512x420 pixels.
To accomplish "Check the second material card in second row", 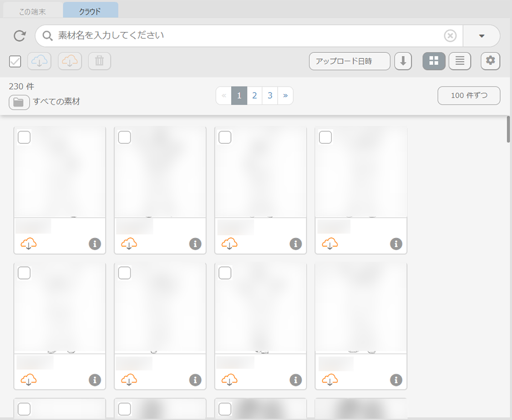I will click(x=124, y=273).
